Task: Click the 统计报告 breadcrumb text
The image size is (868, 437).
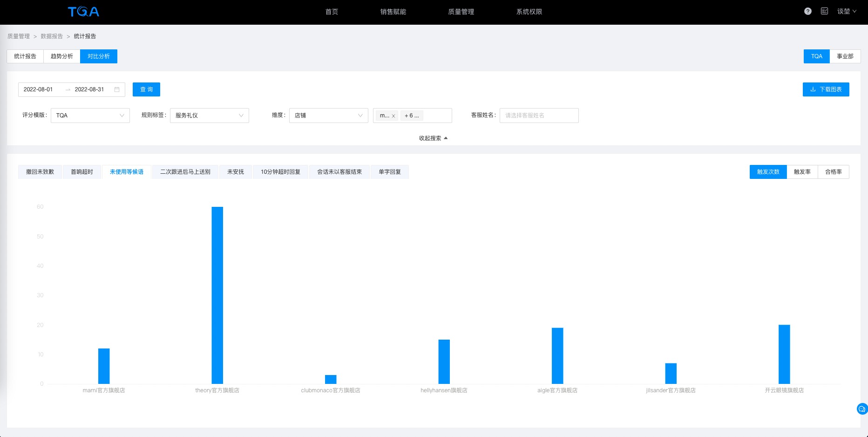Action: (x=85, y=36)
